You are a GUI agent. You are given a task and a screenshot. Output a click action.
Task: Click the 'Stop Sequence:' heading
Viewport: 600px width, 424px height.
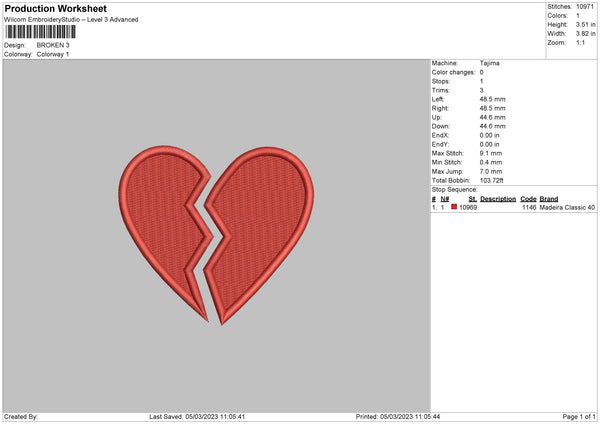(x=455, y=190)
